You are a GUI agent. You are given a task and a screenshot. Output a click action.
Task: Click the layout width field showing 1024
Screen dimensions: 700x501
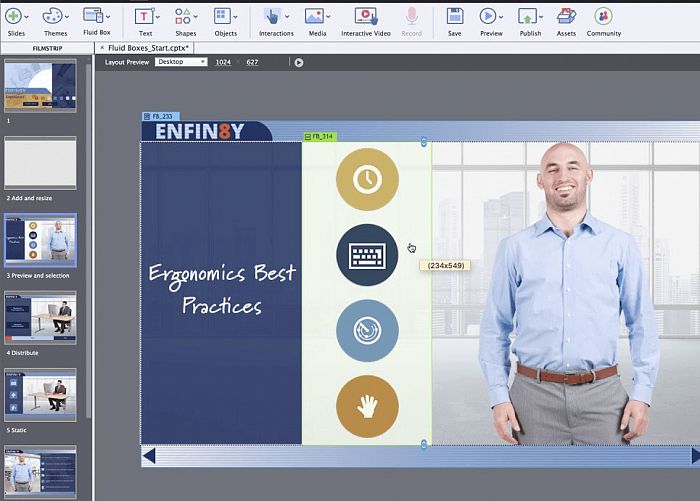tap(221, 62)
